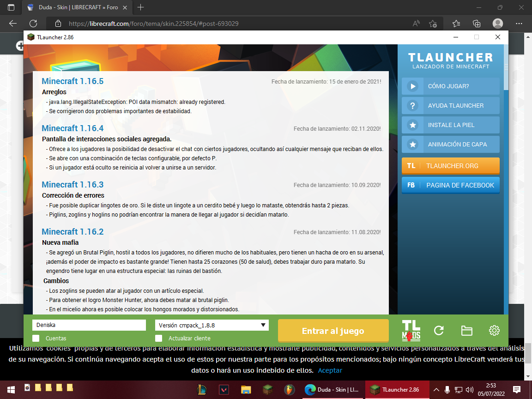The width and height of the screenshot is (532, 399).
Task: Open the Edge Favorites list
Action: (x=456, y=24)
